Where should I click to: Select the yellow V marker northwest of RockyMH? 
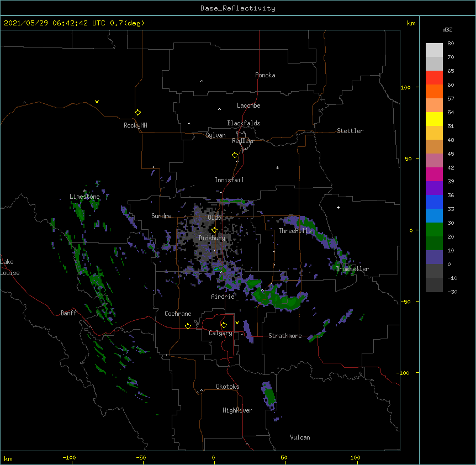coord(97,102)
